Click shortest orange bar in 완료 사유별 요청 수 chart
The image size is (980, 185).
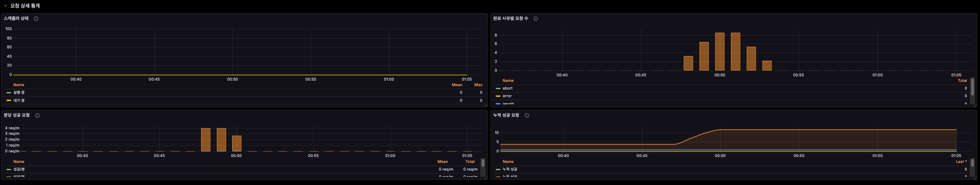(767, 66)
